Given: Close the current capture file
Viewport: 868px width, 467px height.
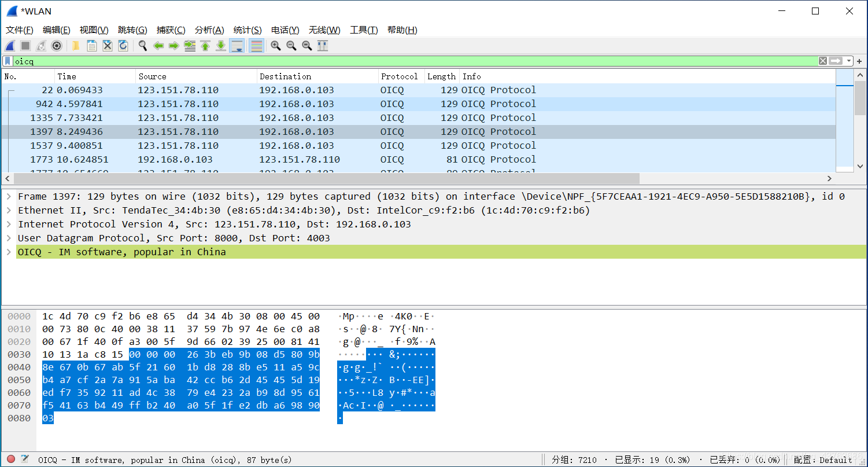Looking at the screenshot, I should (x=107, y=46).
